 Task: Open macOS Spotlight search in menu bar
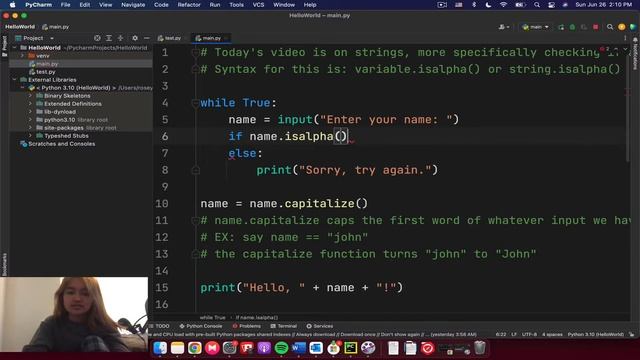point(537,5)
